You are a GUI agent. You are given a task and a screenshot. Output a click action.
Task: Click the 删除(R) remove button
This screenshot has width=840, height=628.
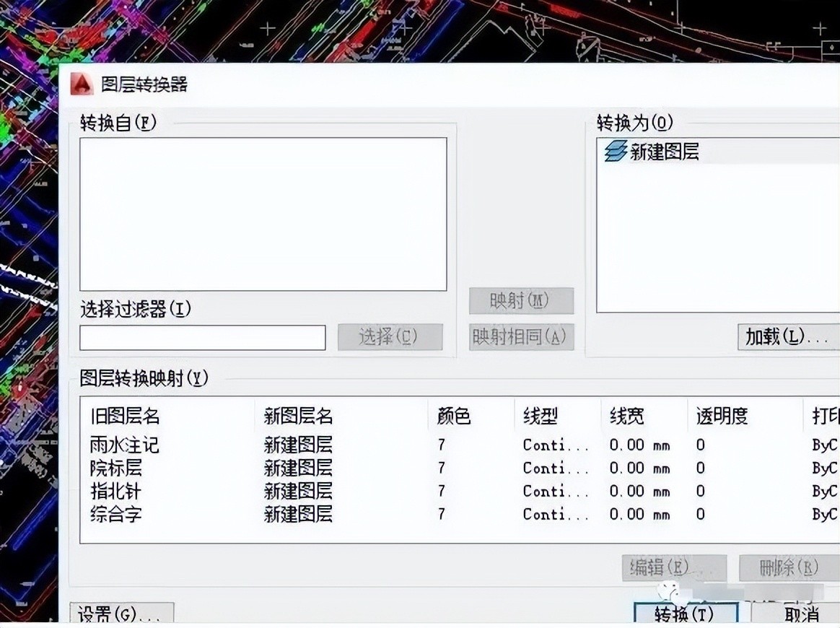click(789, 568)
